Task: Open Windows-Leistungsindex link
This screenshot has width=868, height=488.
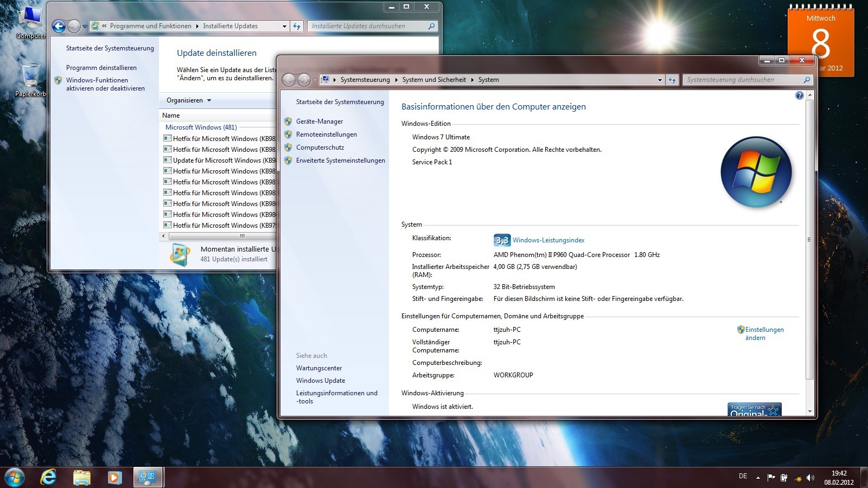Action: (x=548, y=240)
